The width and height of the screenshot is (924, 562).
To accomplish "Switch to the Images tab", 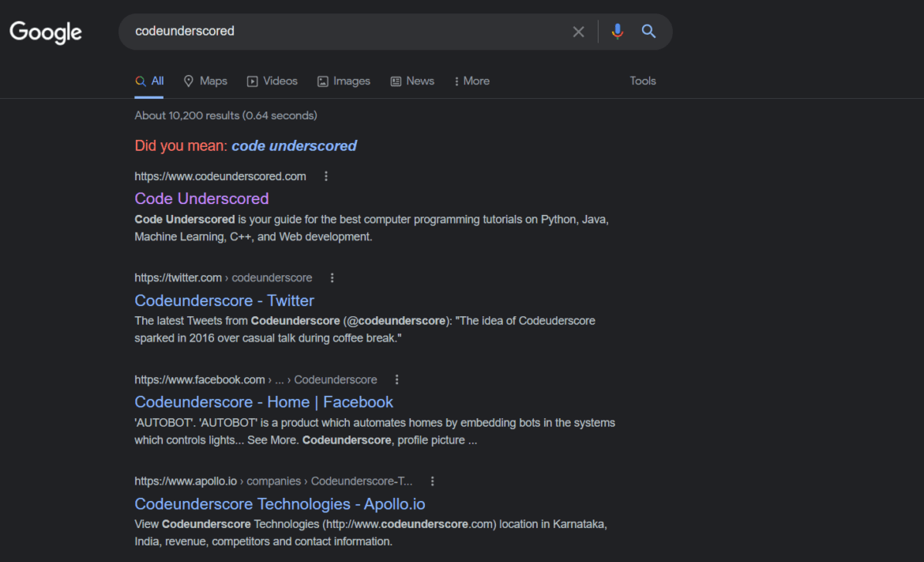I will pyautogui.click(x=344, y=81).
